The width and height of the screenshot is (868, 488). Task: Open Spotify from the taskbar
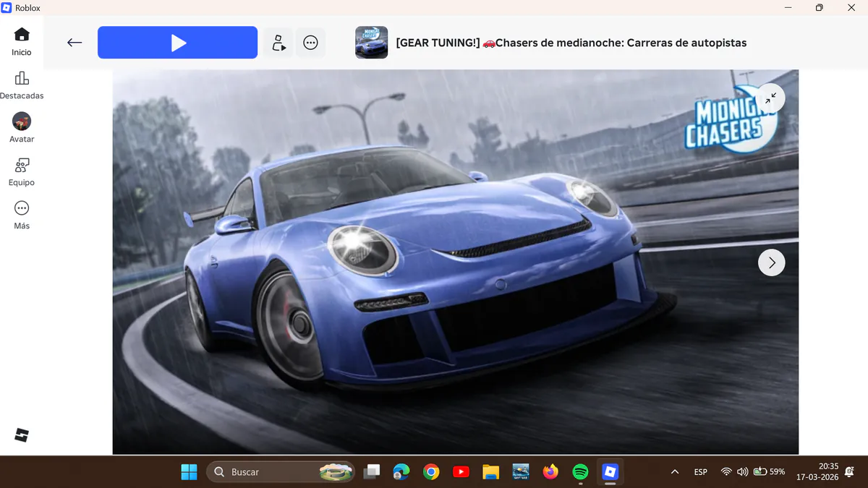[x=580, y=472]
